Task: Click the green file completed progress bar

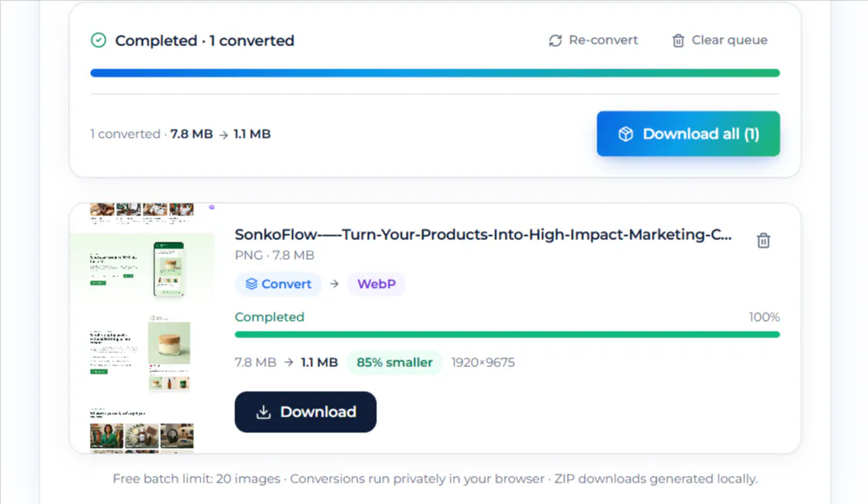Action: (507, 334)
